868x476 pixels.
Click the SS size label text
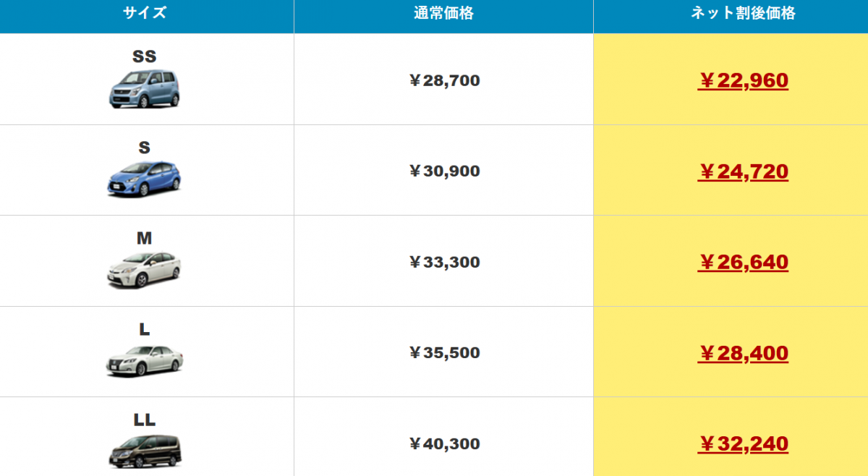point(144,56)
